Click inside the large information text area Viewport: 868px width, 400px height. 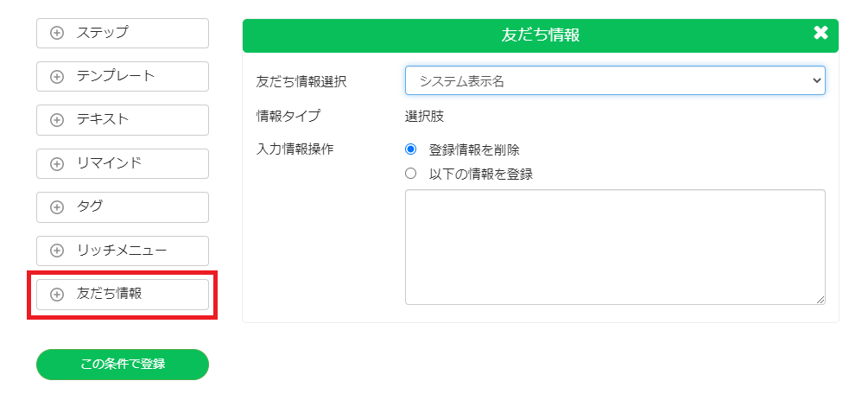(615, 247)
